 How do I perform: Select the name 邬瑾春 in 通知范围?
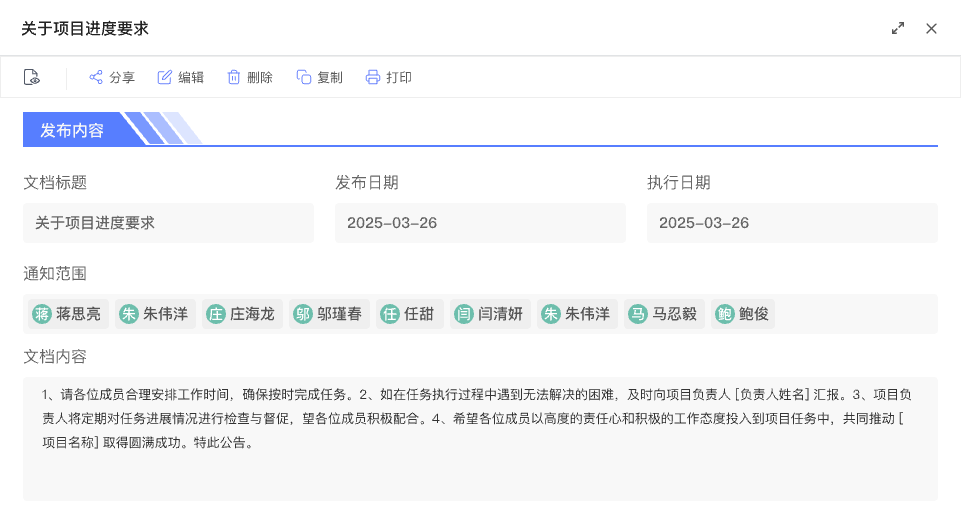pos(340,314)
